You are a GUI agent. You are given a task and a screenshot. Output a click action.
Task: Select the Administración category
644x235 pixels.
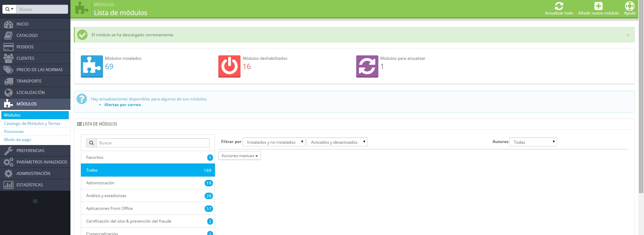click(x=148, y=183)
